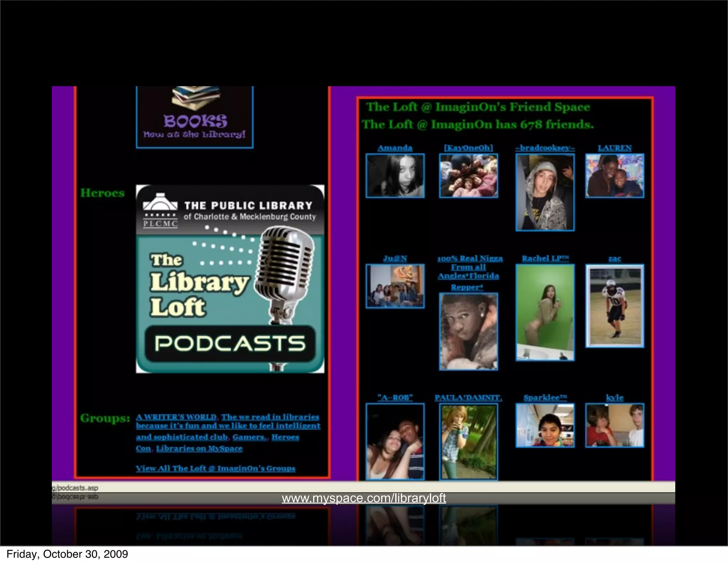Open the "A-ROB" friend name link
728x564 pixels.
click(x=395, y=397)
